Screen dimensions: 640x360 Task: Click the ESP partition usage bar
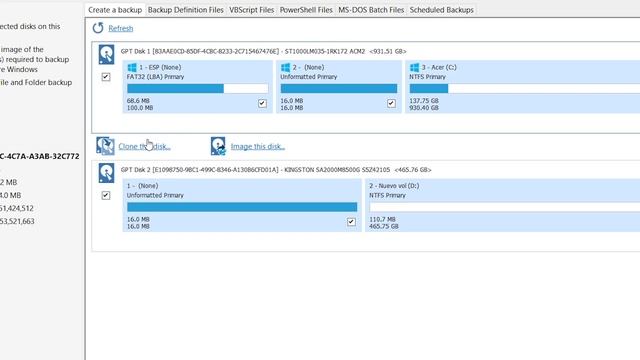tap(198, 89)
